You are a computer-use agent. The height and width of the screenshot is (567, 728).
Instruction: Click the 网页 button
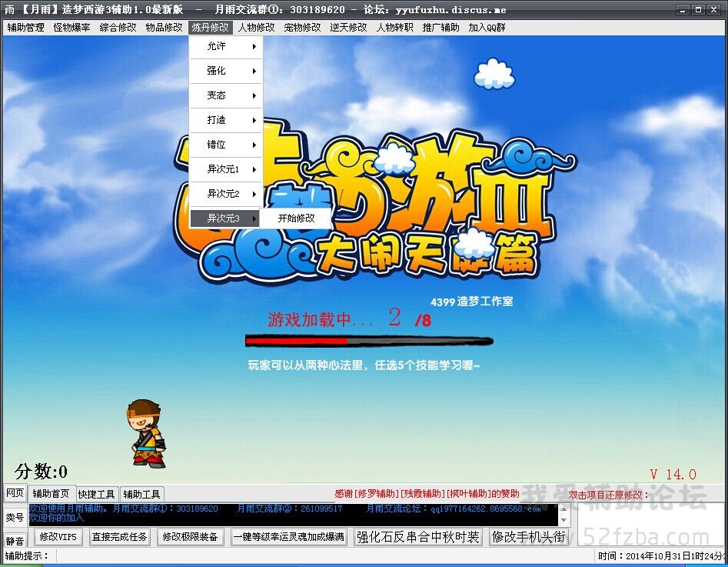[x=15, y=492]
